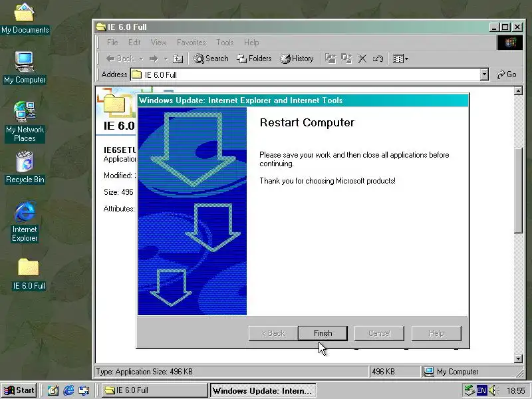
Task: Click the Back arrow in Explorer toolbar
Action: [x=120, y=59]
